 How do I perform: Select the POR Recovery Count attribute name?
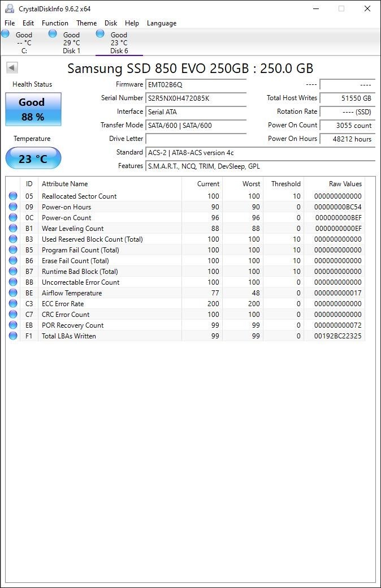73,325
